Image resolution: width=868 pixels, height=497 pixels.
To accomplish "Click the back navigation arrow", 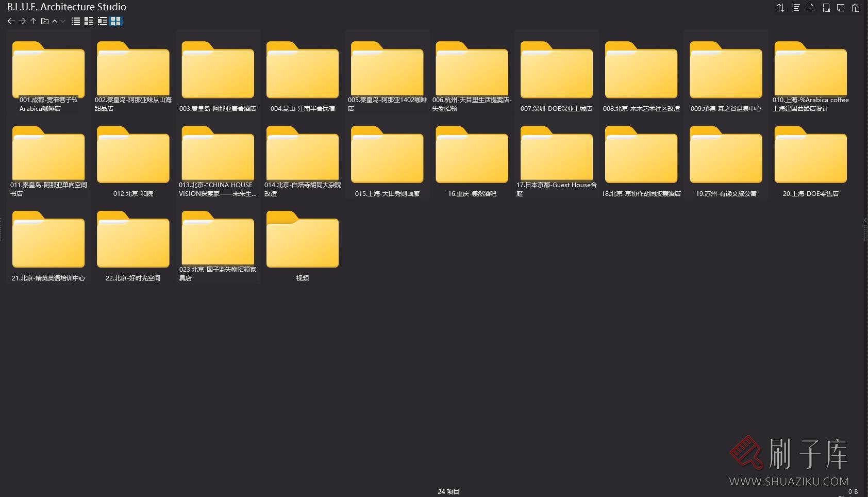I will pos(11,21).
